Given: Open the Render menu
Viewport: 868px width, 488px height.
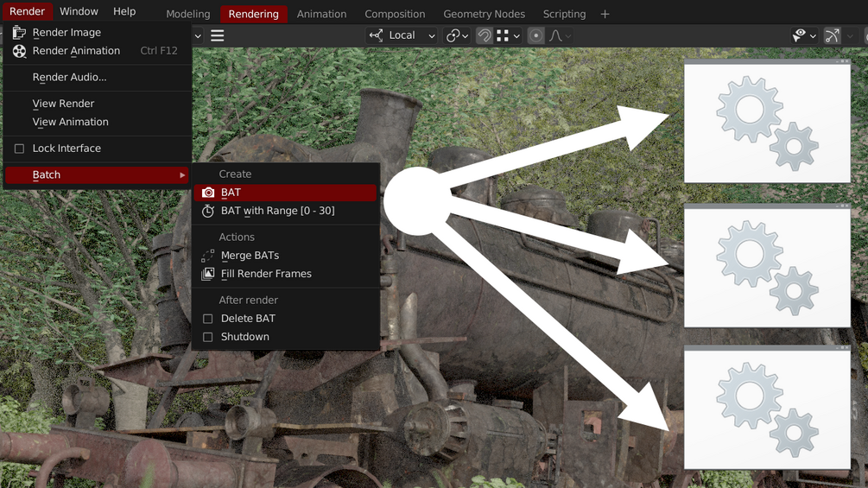Looking at the screenshot, I should [x=27, y=11].
